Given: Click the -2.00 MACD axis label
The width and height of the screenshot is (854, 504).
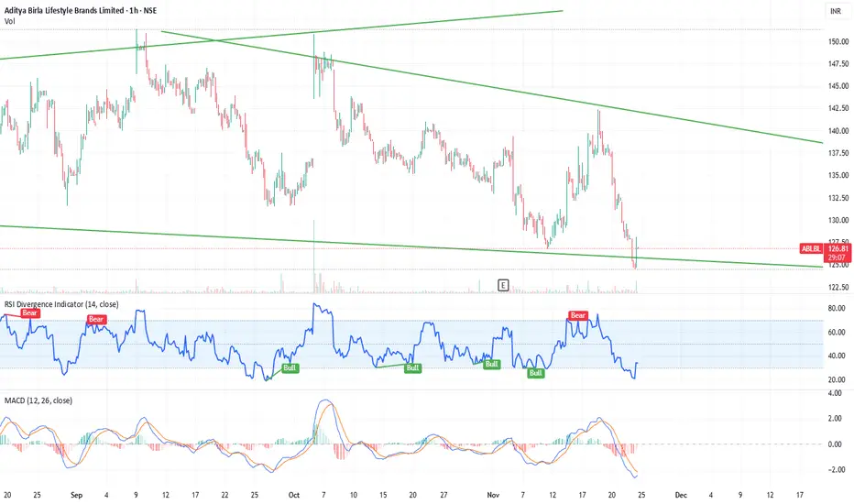Looking at the screenshot, I should click(836, 470).
